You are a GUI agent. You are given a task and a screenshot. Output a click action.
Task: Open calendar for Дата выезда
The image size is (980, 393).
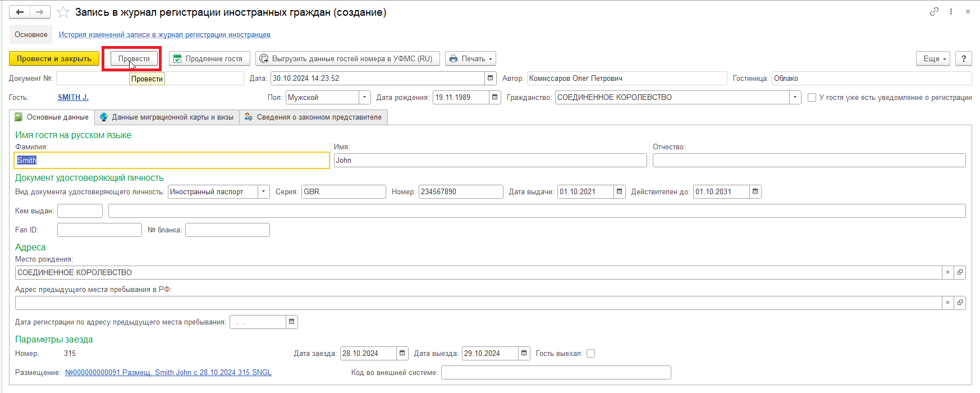(524, 353)
